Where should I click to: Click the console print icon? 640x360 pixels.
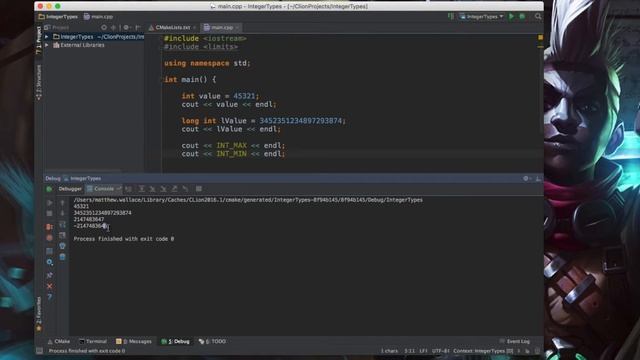62,246
